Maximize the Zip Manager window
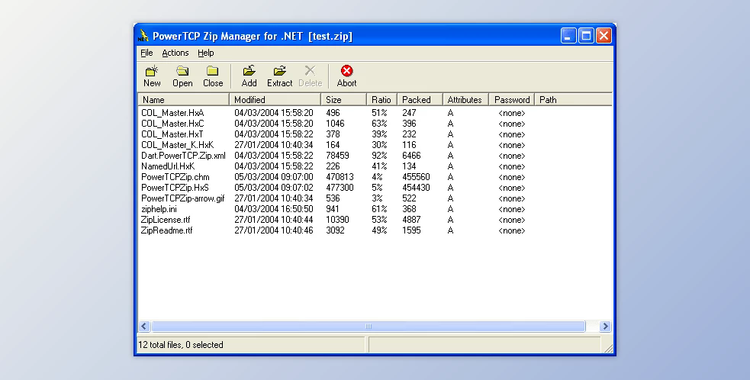 click(586, 36)
